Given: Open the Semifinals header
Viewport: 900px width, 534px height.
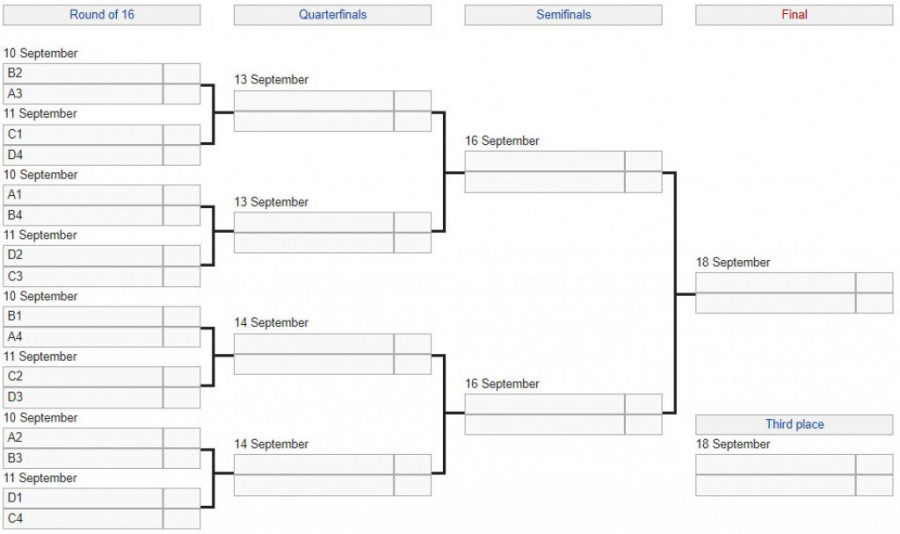Looking at the screenshot, I should [x=563, y=15].
